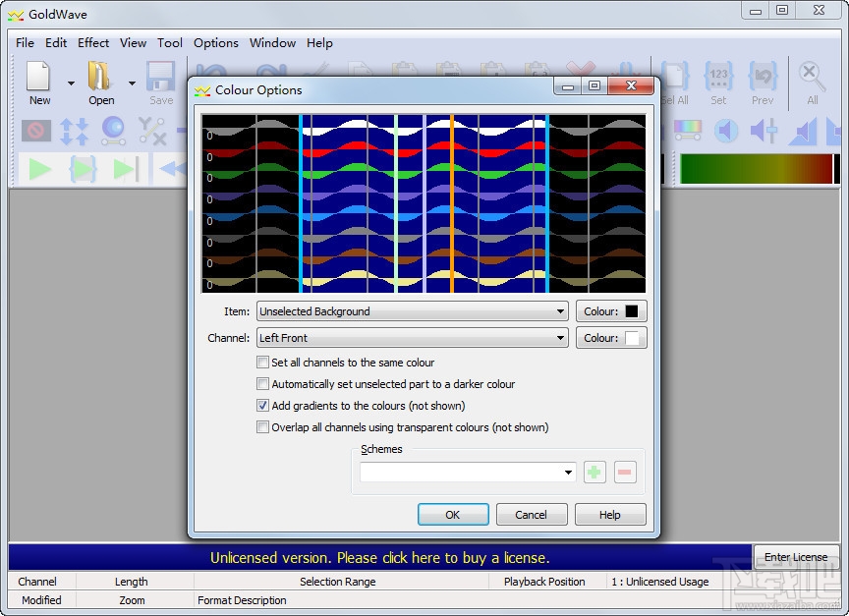Open the Effect menu
The image size is (849, 616).
point(93,42)
